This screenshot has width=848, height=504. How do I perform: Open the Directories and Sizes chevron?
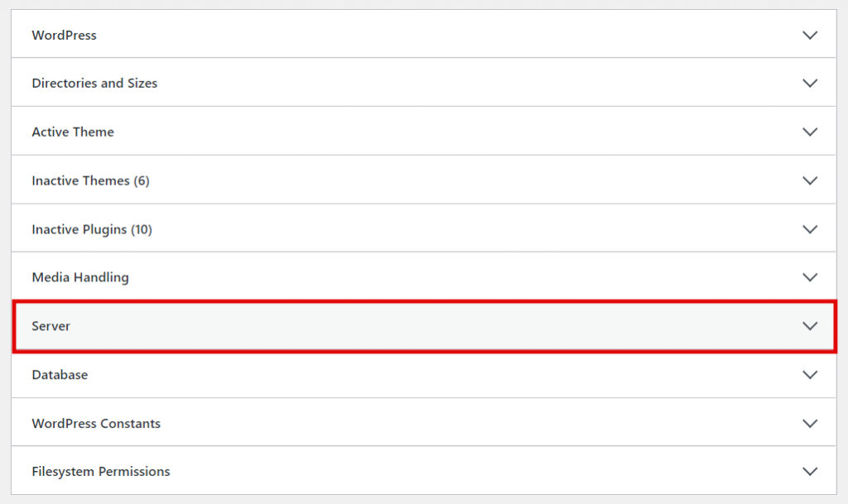click(810, 83)
